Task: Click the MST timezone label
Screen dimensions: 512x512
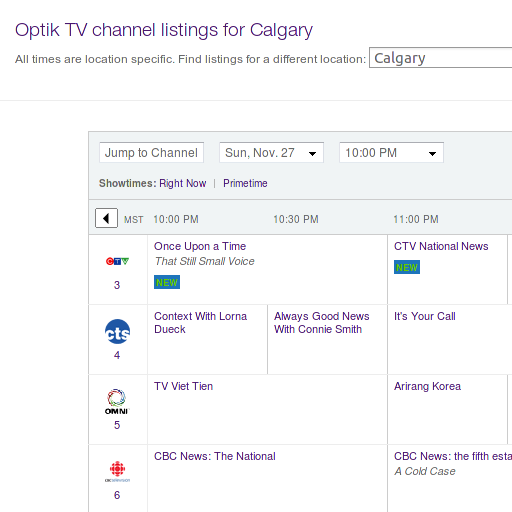Action: click(133, 220)
